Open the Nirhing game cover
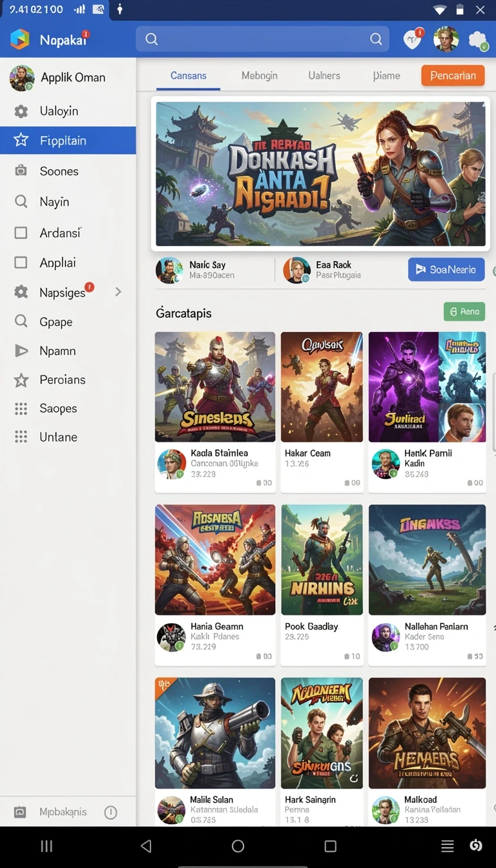 (322, 560)
